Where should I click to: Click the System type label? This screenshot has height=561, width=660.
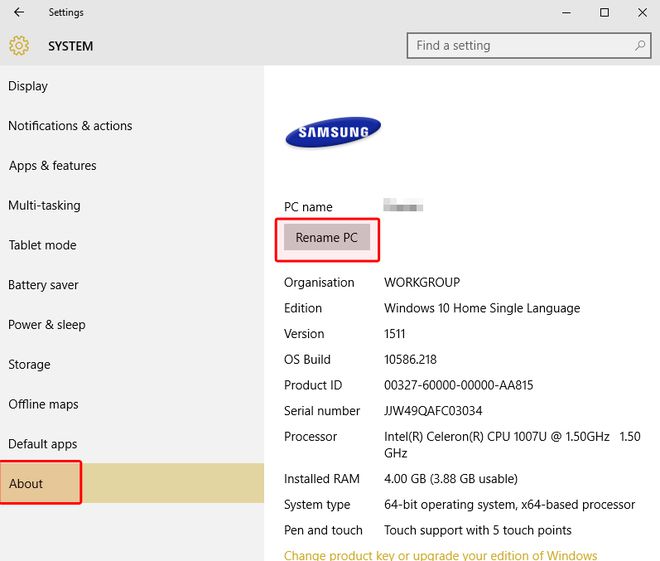tap(317, 505)
